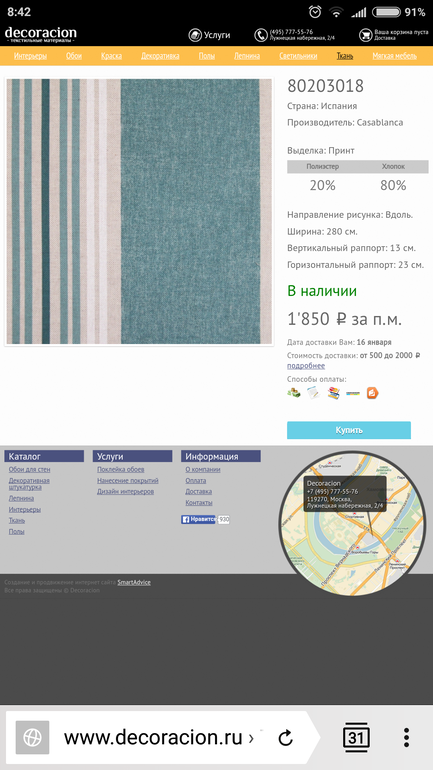Click the Купить buy button
This screenshot has height=770, width=433.
point(349,430)
